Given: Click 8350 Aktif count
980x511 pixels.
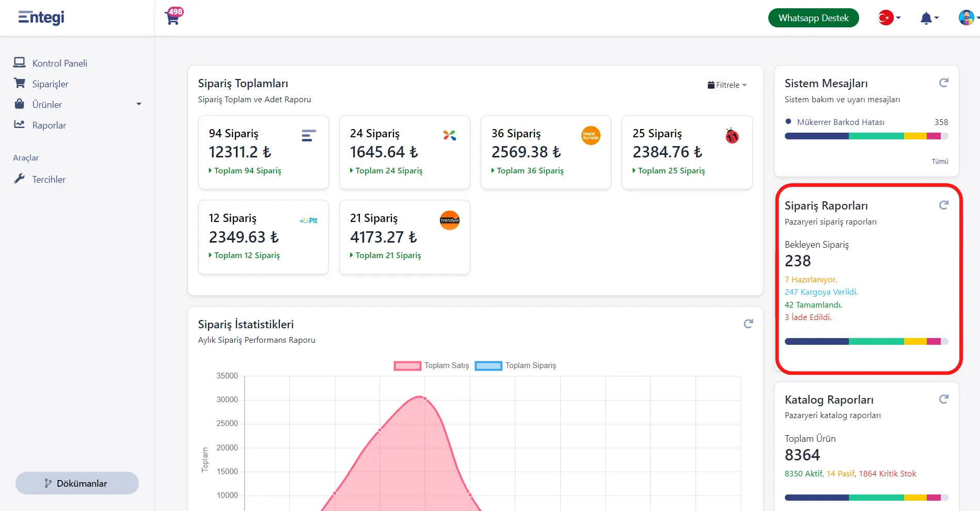Looking at the screenshot, I should click(x=803, y=473).
